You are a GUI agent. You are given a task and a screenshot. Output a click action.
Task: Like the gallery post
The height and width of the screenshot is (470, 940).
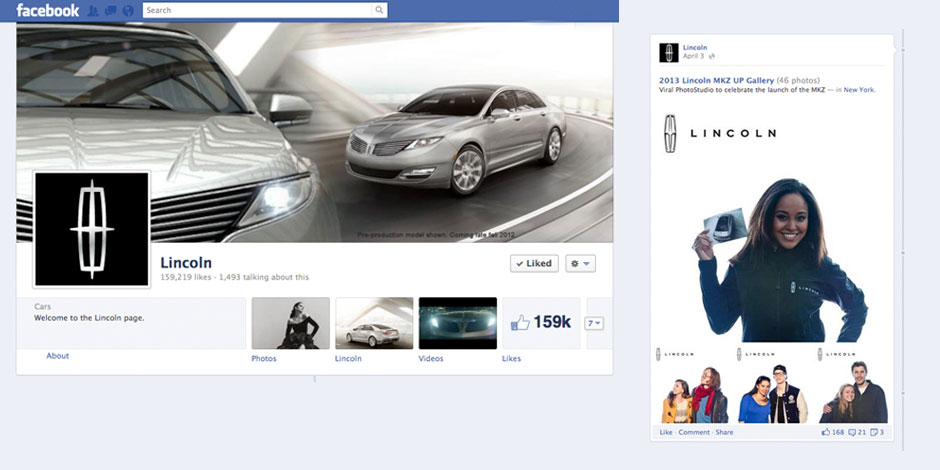[666, 432]
